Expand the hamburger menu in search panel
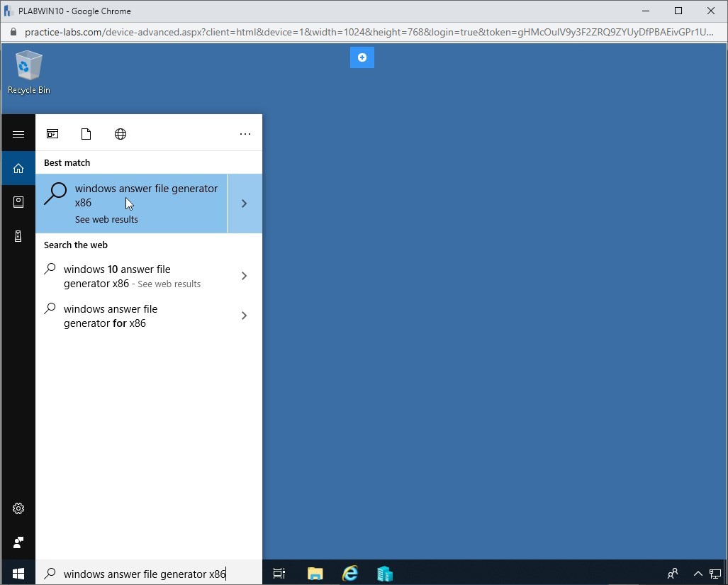 [18, 134]
